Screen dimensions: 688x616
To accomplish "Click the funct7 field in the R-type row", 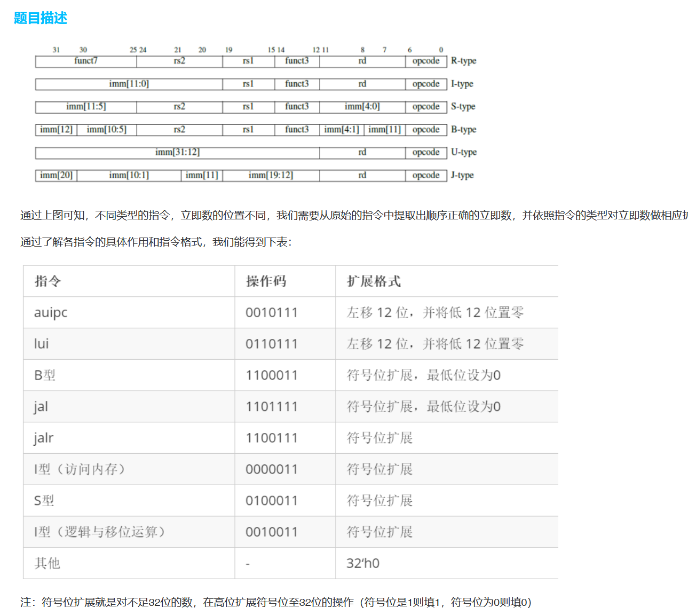I will (86, 61).
